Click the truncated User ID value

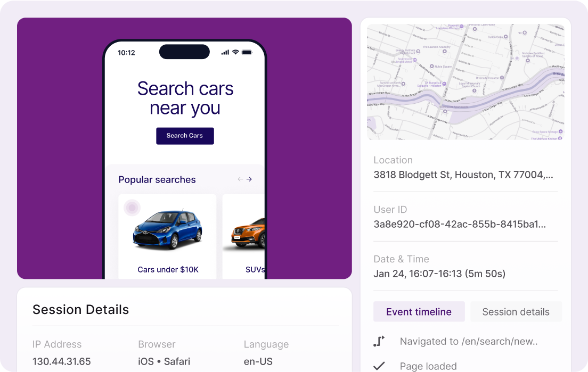pyautogui.click(x=459, y=224)
